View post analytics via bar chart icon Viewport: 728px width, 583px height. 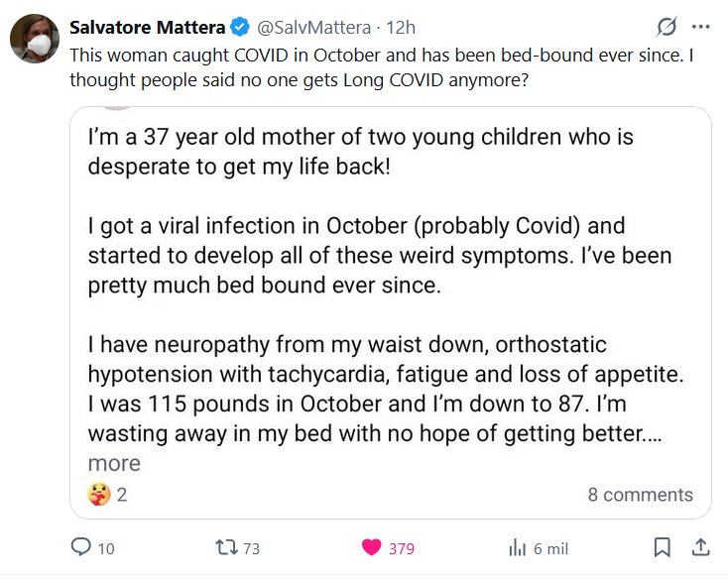(x=517, y=547)
